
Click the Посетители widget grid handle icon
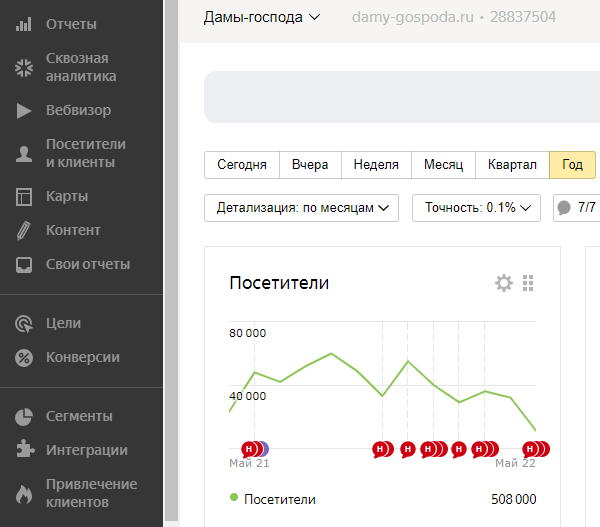click(528, 283)
